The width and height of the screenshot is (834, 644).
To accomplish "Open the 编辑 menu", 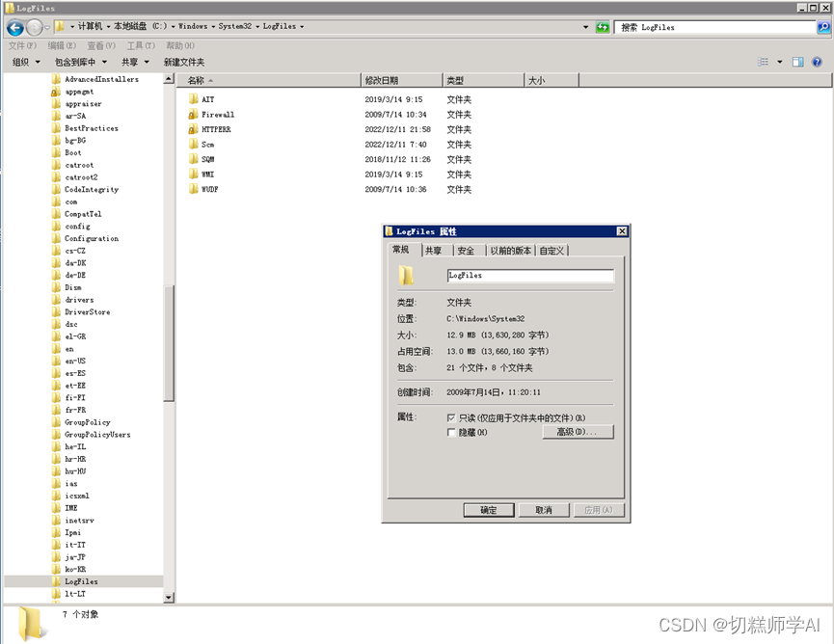I will coord(62,45).
